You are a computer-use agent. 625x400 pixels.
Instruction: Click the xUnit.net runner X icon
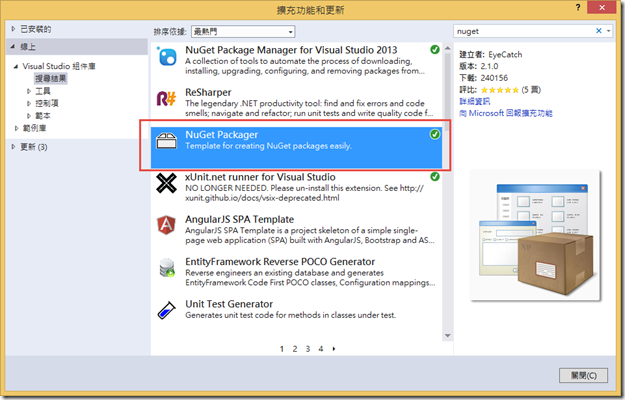point(166,183)
